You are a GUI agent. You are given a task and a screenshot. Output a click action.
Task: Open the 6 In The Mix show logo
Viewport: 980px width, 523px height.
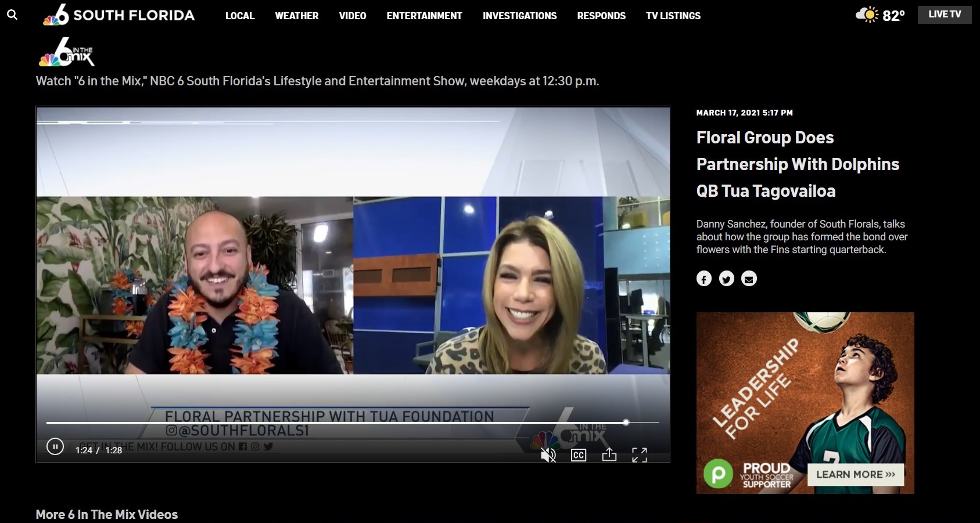pos(66,52)
